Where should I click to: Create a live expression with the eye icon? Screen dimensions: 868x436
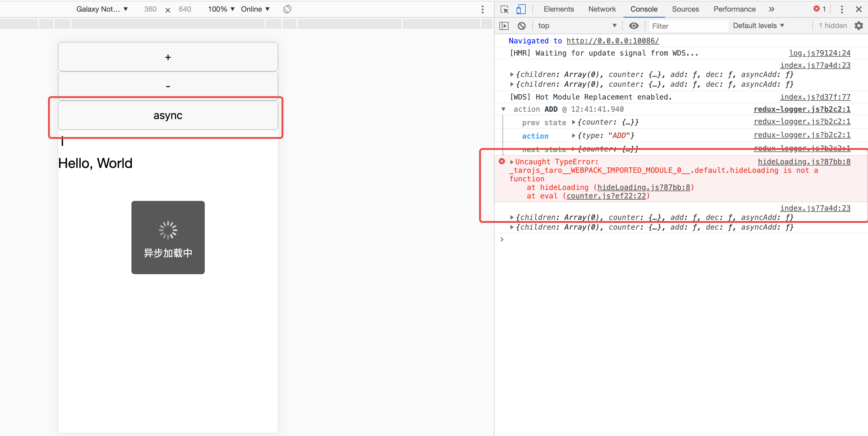point(634,26)
